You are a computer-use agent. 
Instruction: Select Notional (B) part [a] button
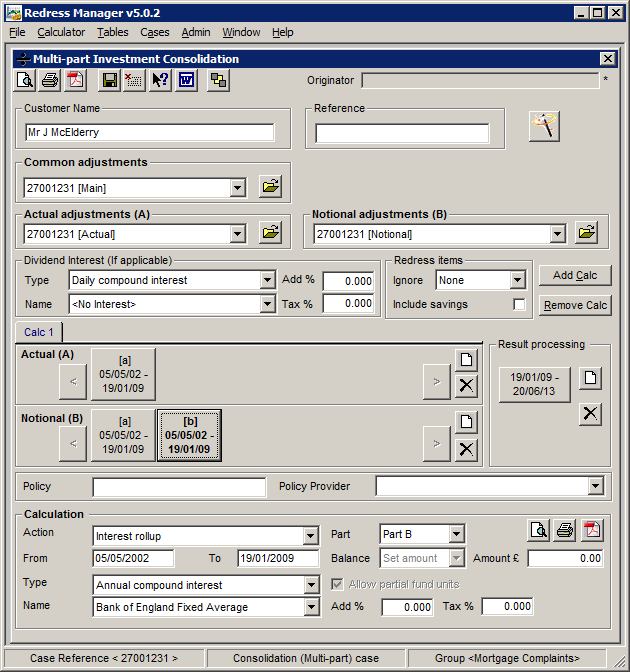(123, 435)
